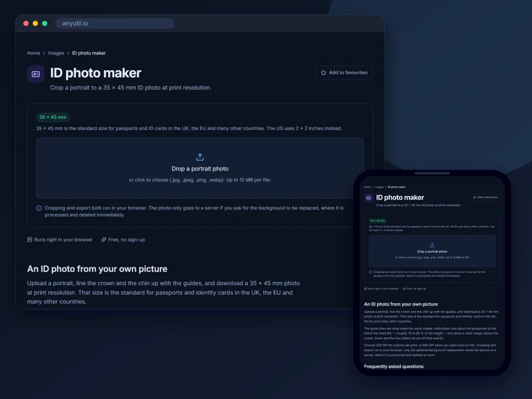Select the 35 × 45 mm badge in desktop view
This screenshot has height=399, width=532.
coord(52,117)
